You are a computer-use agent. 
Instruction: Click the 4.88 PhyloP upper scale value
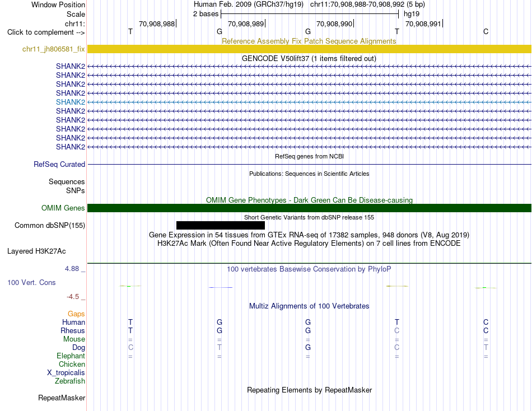point(72,269)
